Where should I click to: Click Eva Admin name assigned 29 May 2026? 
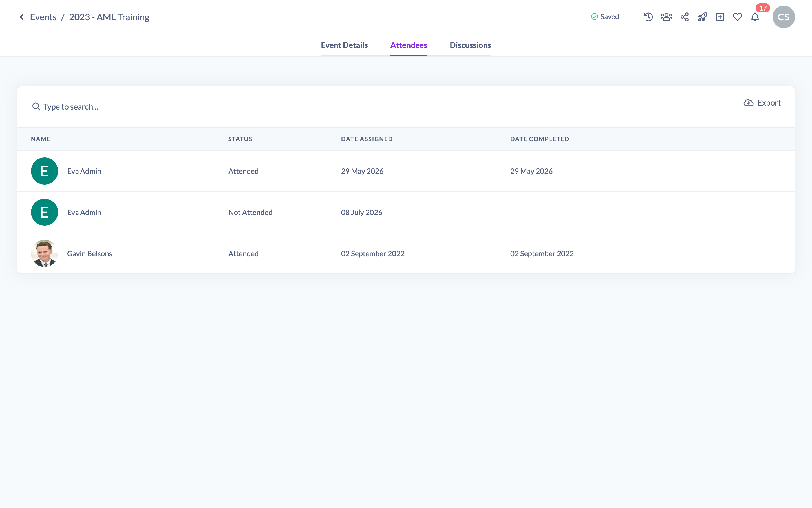84,171
